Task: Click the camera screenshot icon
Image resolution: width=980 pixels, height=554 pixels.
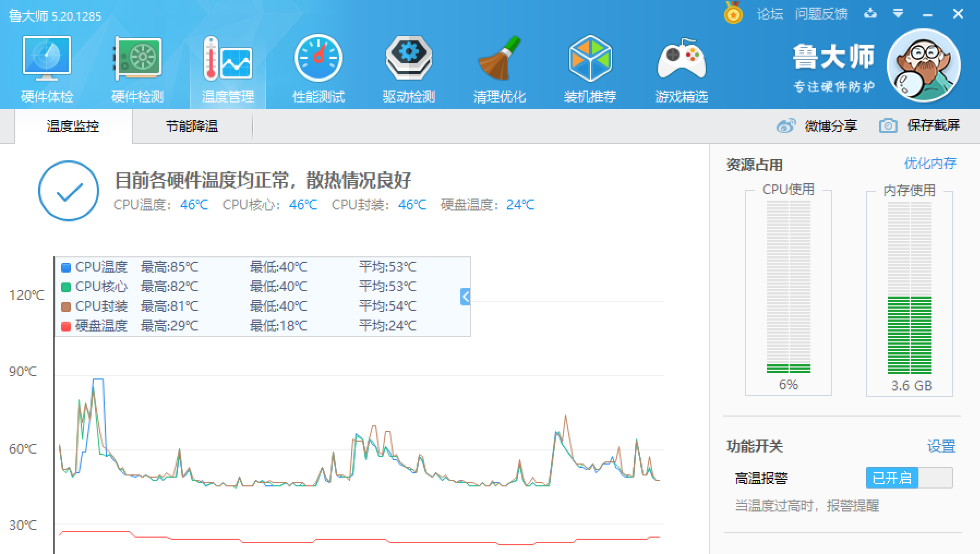Action: pyautogui.click(x=888, y=125)
